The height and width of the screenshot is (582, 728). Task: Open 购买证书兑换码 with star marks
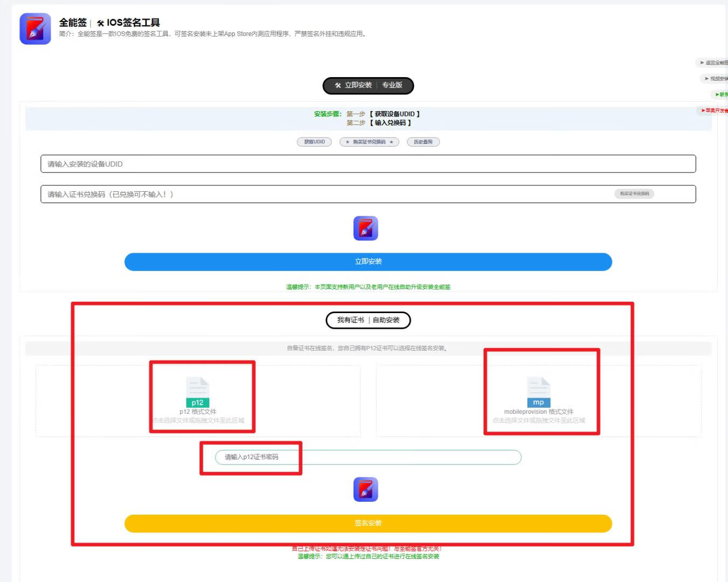point(369,142)
